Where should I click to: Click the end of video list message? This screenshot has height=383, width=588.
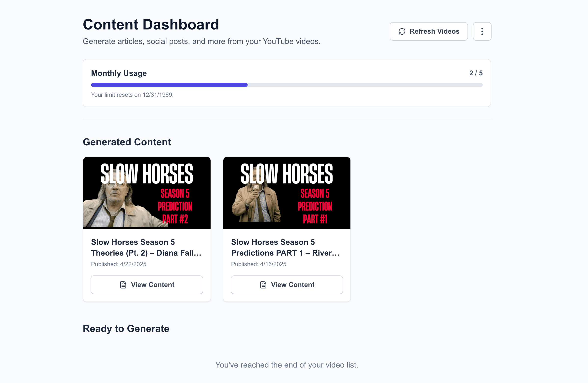(x=287, y=365)
